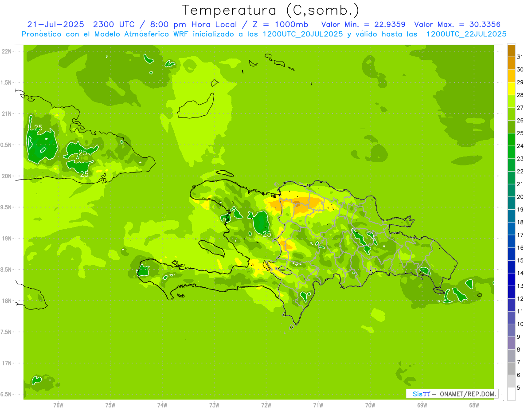Click the date text "21-Jul-2025"
This screenshot has width=532, height=411.
[55, 24]
